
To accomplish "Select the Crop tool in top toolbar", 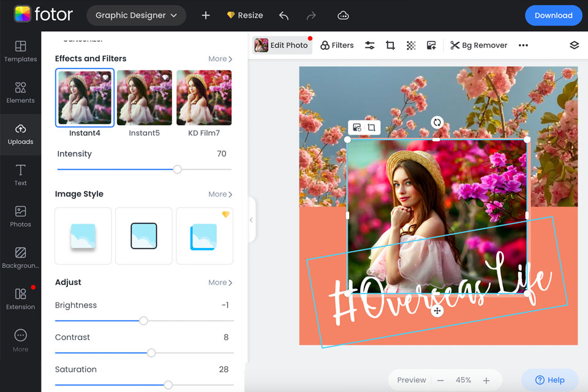I will (x=390, y=45).
